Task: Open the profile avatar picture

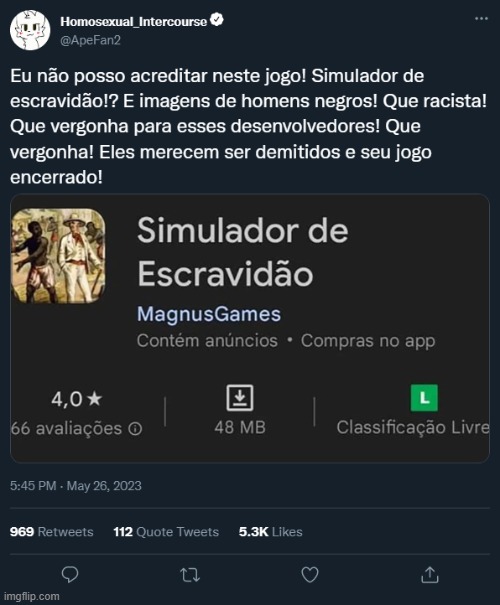Action: (30, 30)
